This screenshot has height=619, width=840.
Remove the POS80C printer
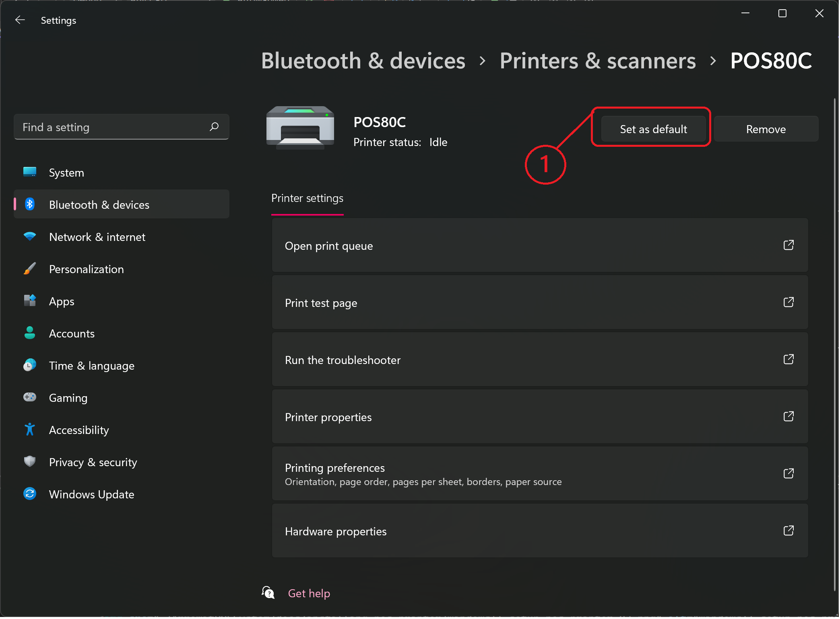[767, 129]
